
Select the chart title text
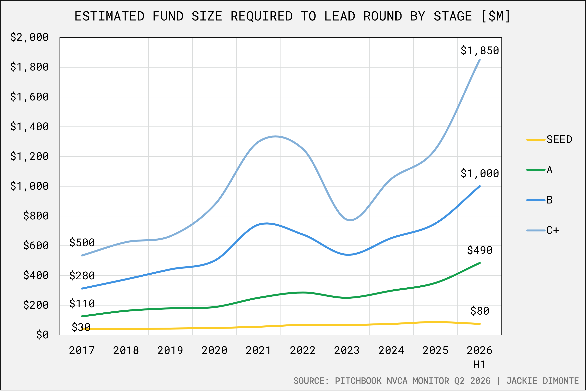[292, 16]
